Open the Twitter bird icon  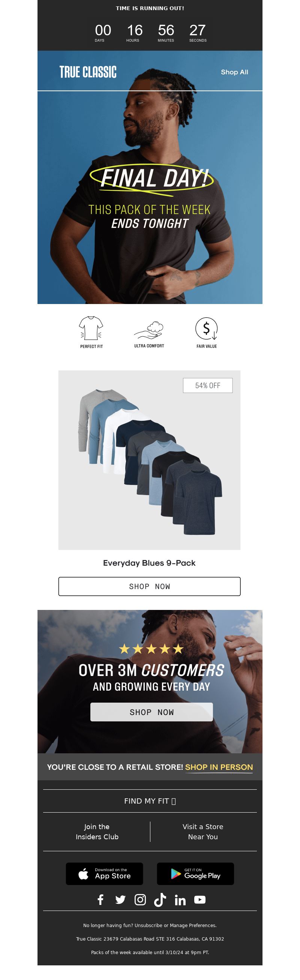(120, 899)
